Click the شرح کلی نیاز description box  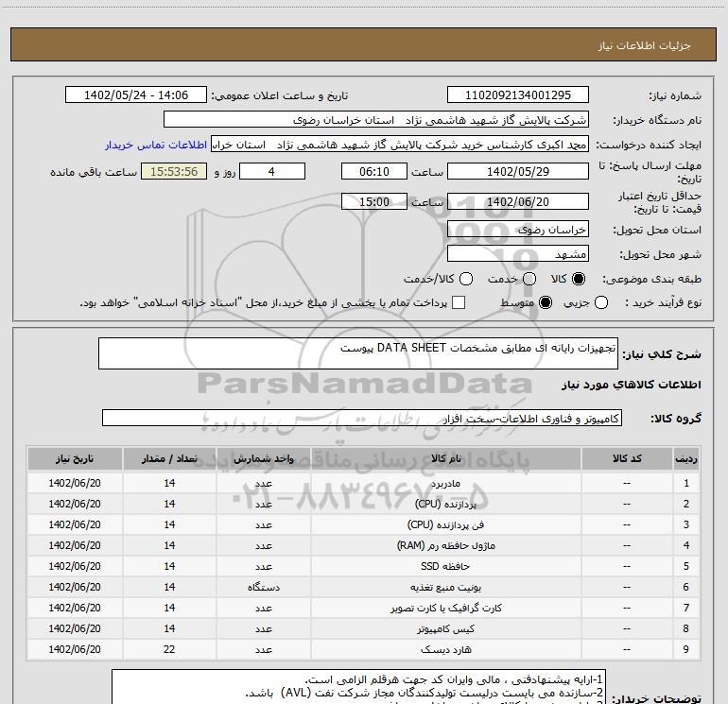(x=349, y=353)
